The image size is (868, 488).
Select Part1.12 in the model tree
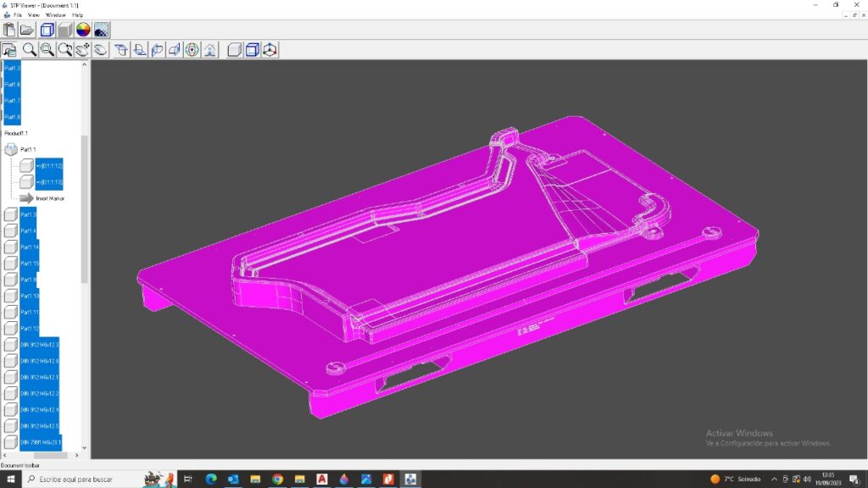[30, 328]
